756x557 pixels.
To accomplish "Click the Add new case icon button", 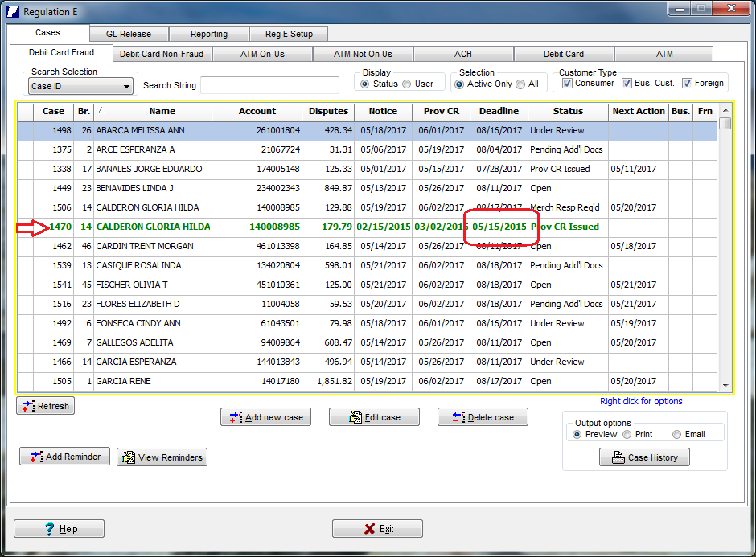I will pyautogui.click(x=235, y=417).
